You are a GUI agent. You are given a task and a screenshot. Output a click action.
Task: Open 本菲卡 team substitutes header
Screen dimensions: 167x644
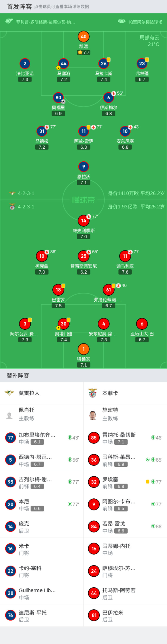coord(125,393)
